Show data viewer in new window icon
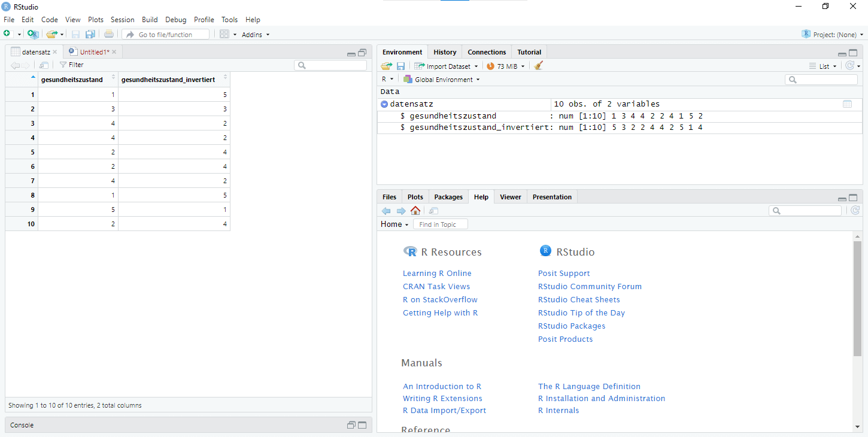The height and width of the screenshot is (437, 868). click(x=44, y=65)
